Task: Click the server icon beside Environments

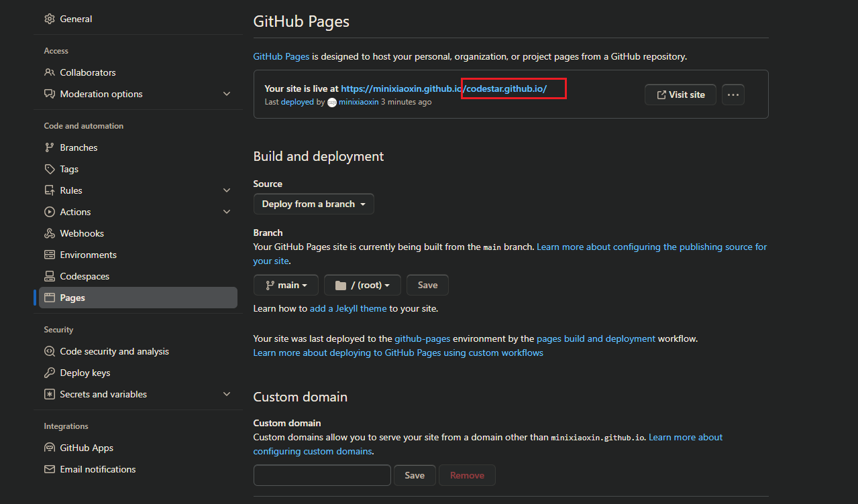Action: pyautogui.click(x=50, y=255)
